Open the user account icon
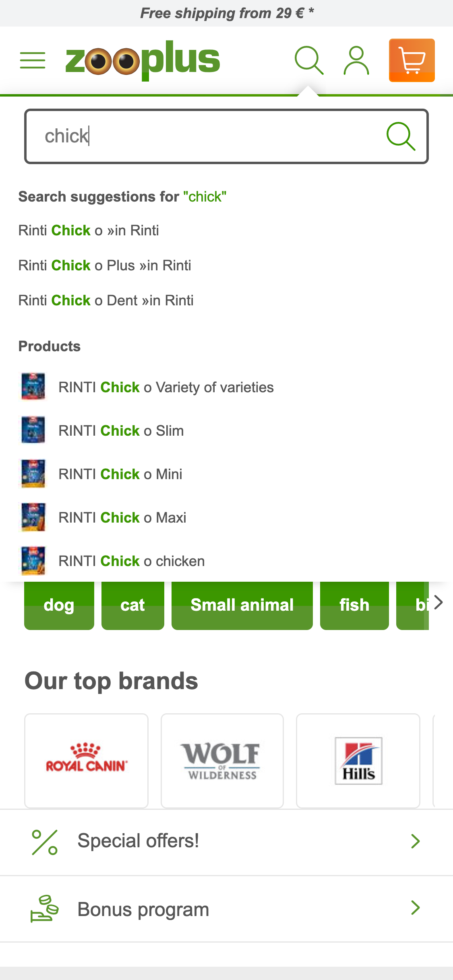The image size is (453, 980). coord(356,60)
